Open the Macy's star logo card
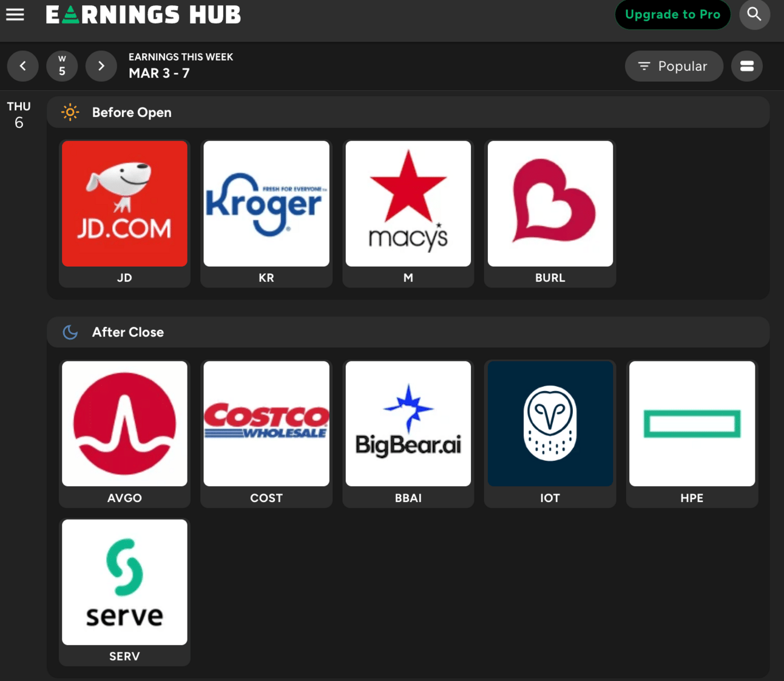Image resolution: width=784 pixels, height=681 pixels. (x=408, y=204)
